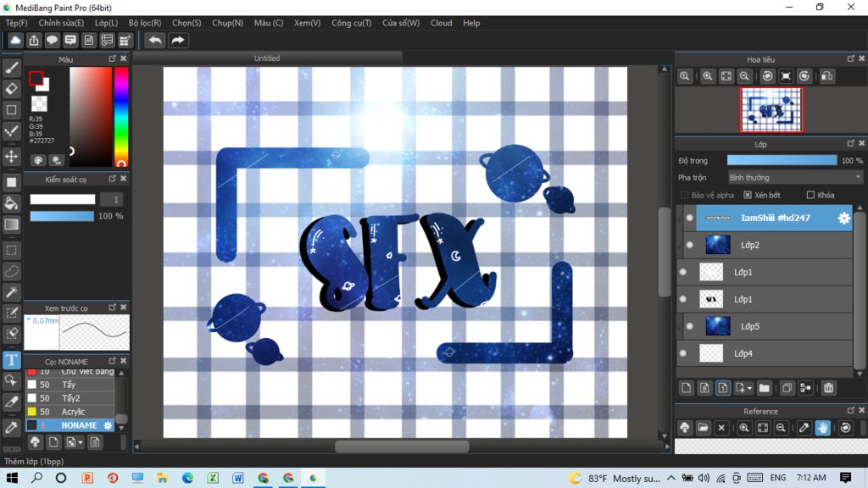The width and height of the screenshot is (868, 488).
Task: Open the Cloud icon in toolbar
Action: coord(15,41)
